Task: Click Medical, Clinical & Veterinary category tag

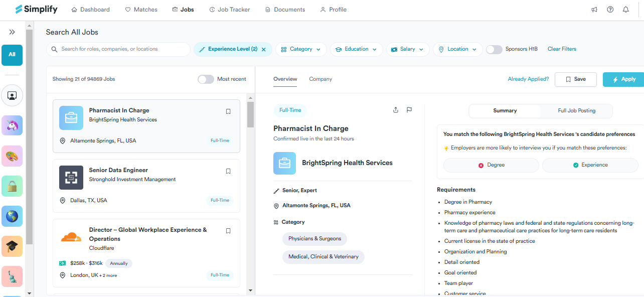Action: 324,257
